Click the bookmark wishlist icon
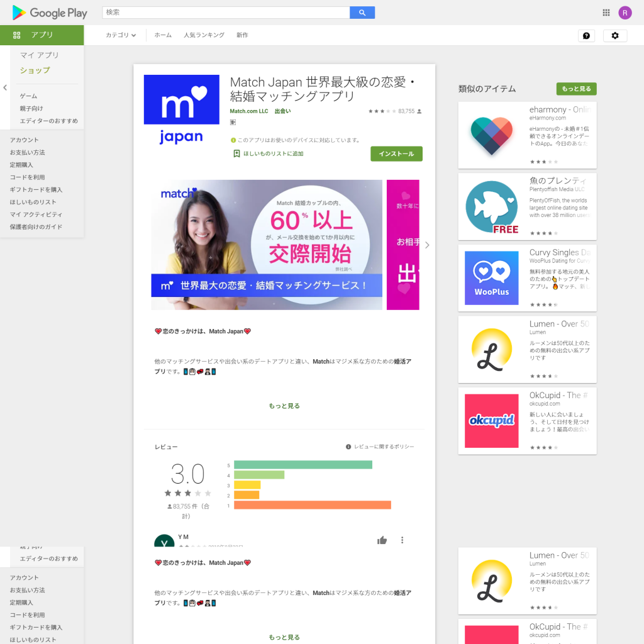 click(236, 153)
